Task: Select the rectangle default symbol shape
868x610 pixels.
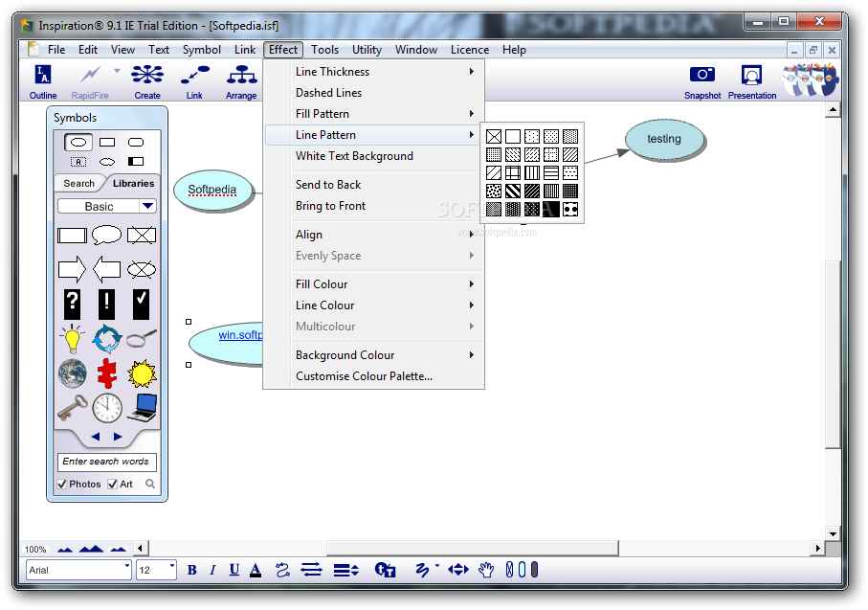Action: (x=107, y=143)
